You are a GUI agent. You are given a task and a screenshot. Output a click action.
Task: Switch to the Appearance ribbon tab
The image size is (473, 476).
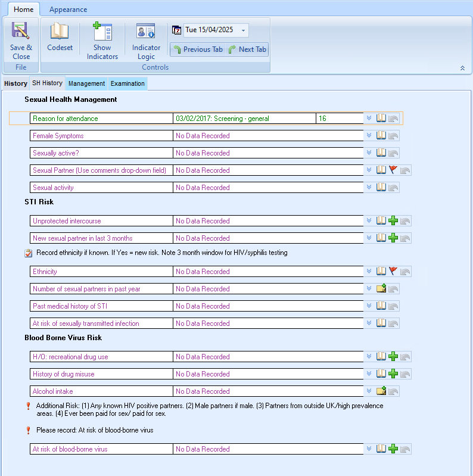68,10
